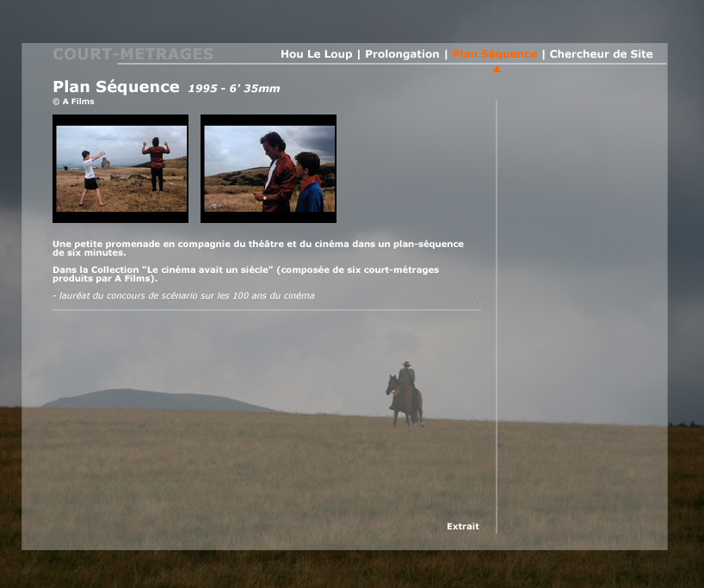
Task: Click the COURT-METRAGES section heading
Action: coord(133,54)
